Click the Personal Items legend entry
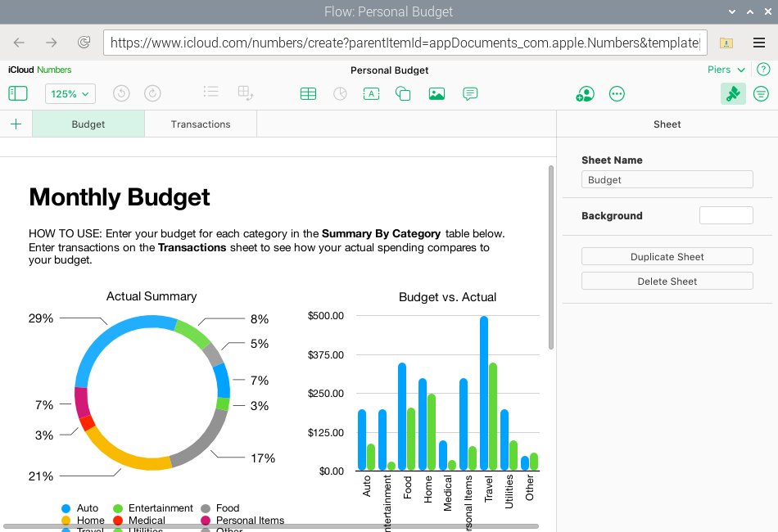This screenshot has width=778, height=532. pos(242,520)
